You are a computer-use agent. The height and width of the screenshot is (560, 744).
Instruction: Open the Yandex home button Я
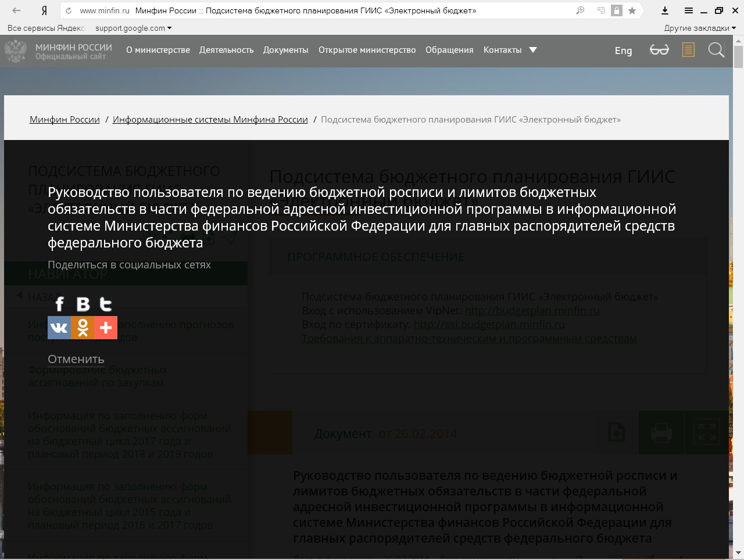coord(44,10)
